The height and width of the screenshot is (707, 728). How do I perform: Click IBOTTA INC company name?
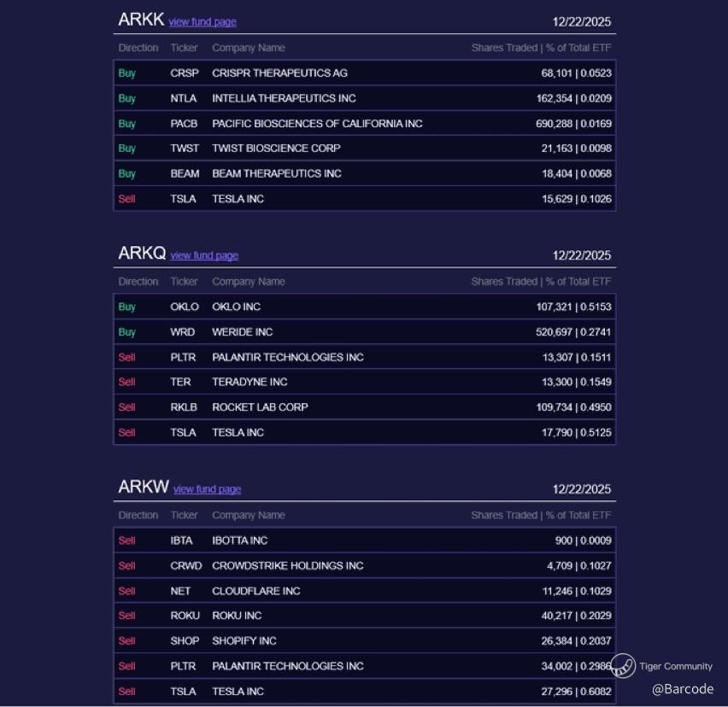[x=239, y=540]
